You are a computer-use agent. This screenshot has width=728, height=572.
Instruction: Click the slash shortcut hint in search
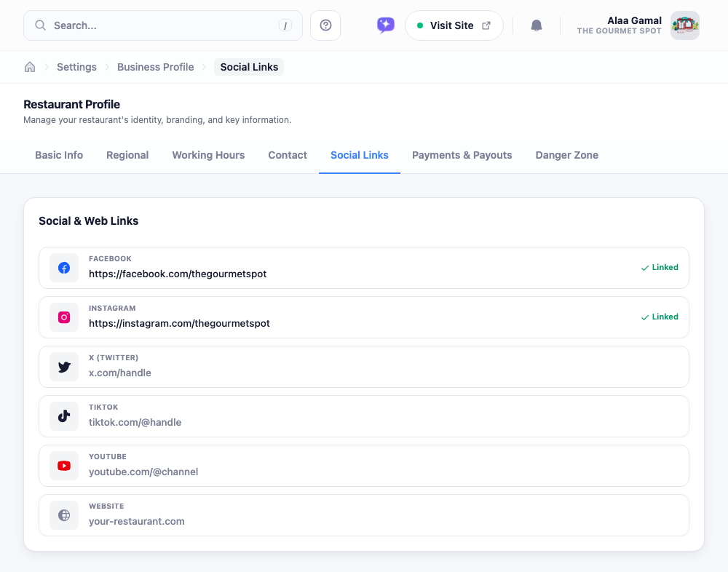tap(285, 25)
